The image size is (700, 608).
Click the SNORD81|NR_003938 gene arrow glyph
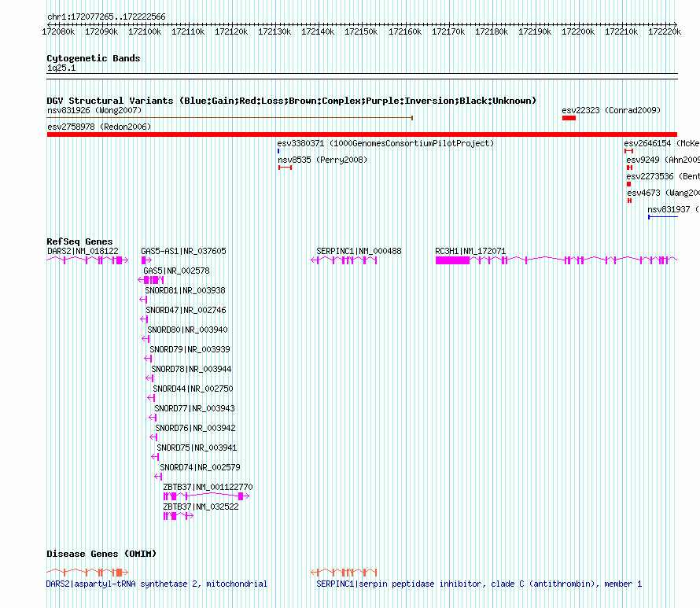[143, 300]
